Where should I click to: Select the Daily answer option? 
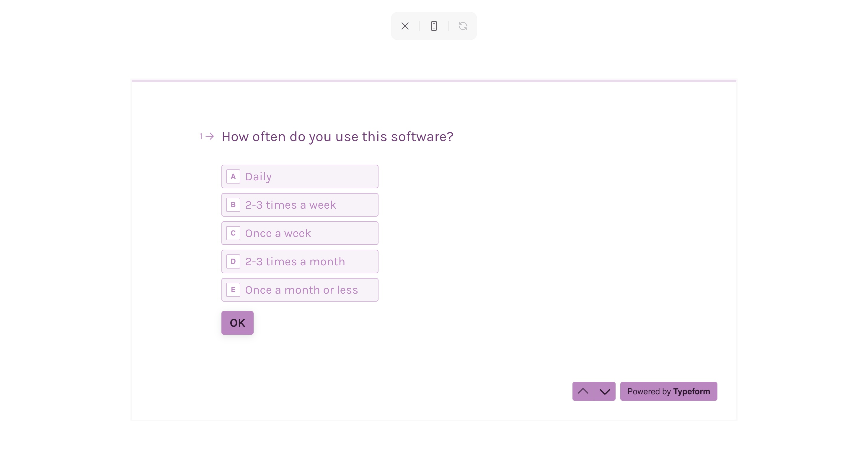pyautogui.click(x=300, y=176)
